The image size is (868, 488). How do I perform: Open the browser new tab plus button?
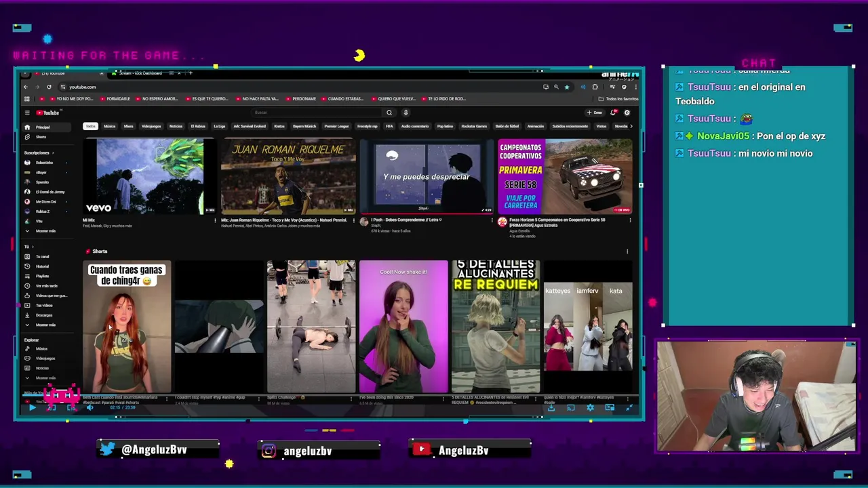(x=191, y=73)
